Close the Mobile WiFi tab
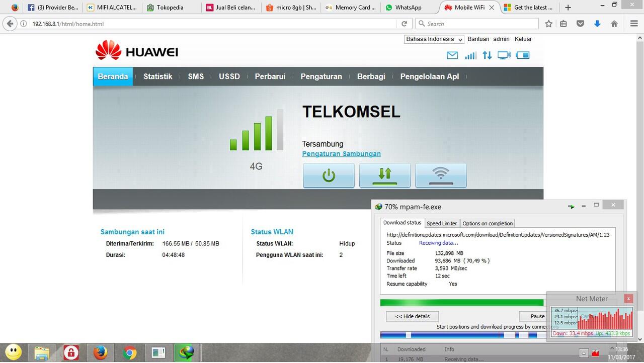This screenshot has height=363, width=644. tap(492, 8)
